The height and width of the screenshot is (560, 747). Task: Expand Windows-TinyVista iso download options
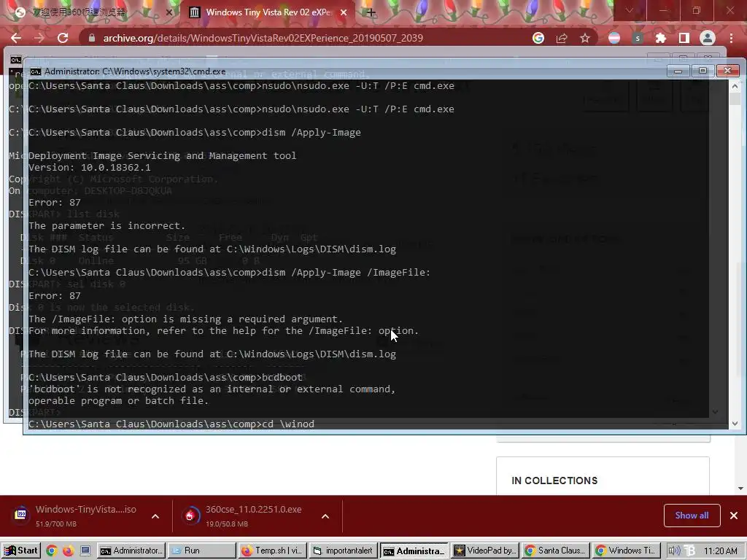(x=155, y=516)
